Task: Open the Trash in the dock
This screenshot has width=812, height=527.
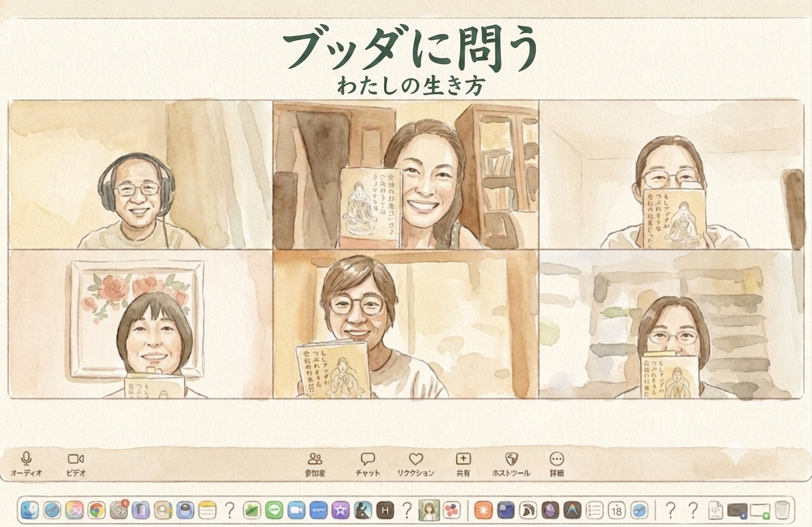Action: (782, 510)
